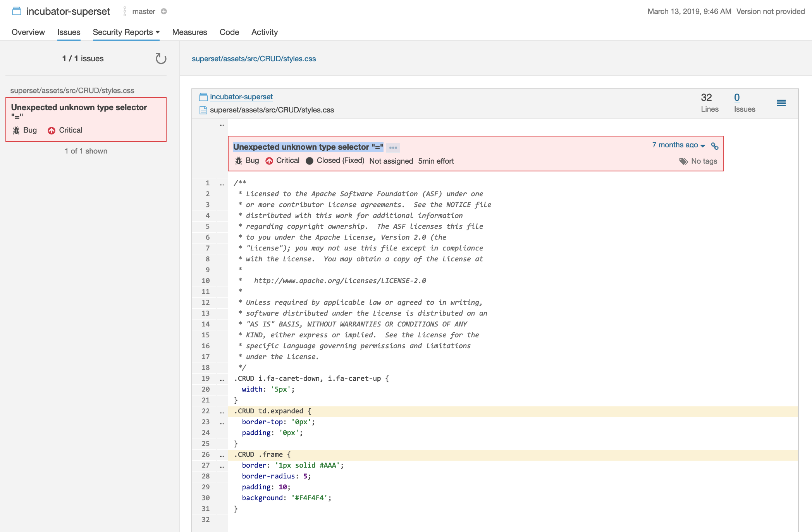Viewport: 812px width, 532px height.
Task: Click Not assigned to set assignee
Action: (391, 161)
